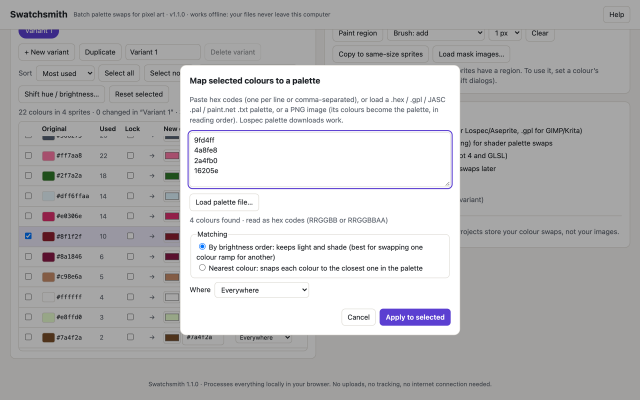Click the original swatch of #2f7a2a

click(48, 176)
